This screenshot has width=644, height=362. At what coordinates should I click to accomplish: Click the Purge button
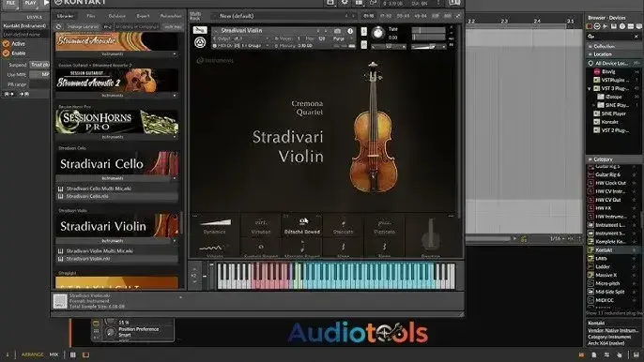(339, 38)
